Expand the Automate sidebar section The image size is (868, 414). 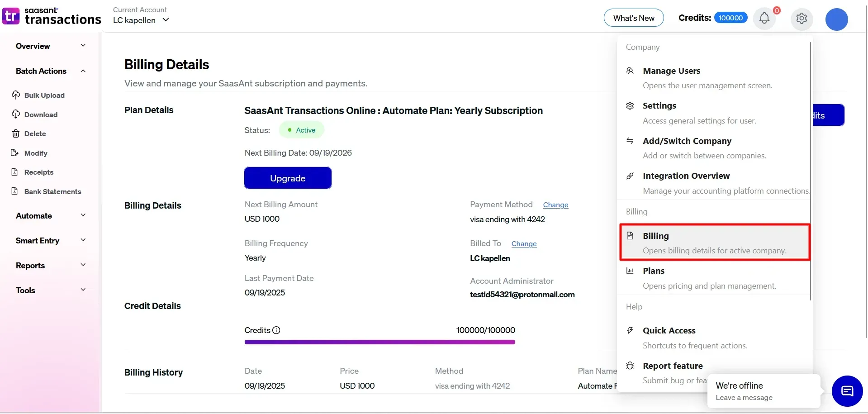(x=83, y=215)
